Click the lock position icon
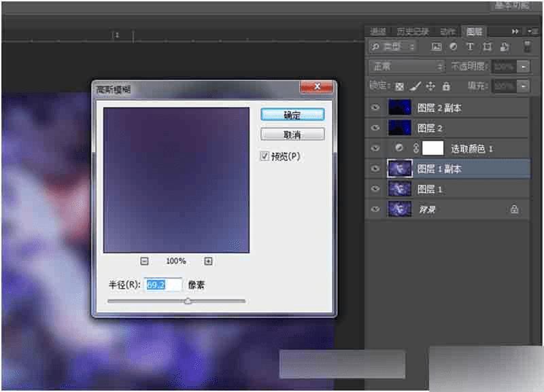Viewport: 544px width, 392px height. 429,86
